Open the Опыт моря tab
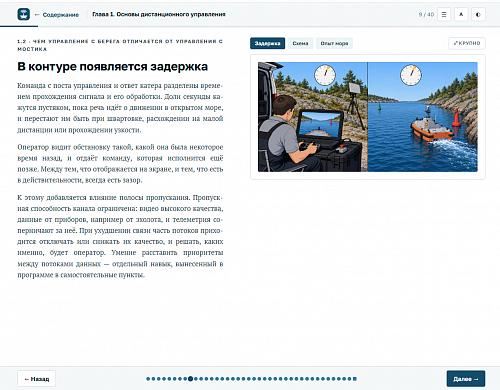 point(334,43)
